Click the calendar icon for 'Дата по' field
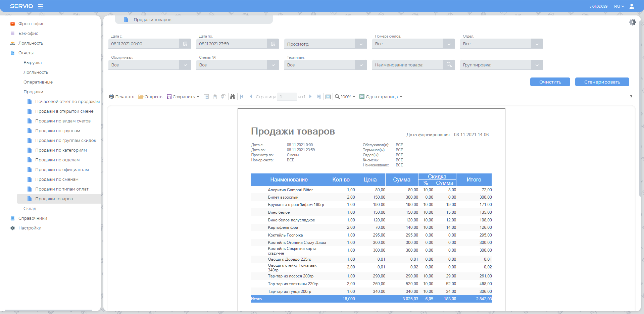 [273, 44]
